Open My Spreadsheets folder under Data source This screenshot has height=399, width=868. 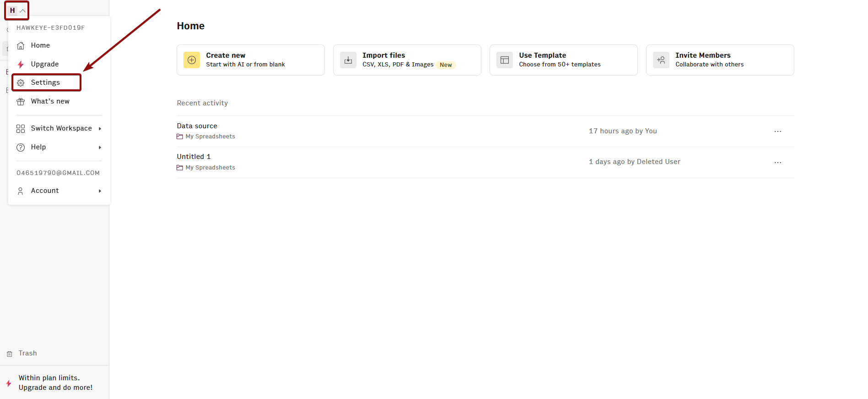tap(210, 137)
